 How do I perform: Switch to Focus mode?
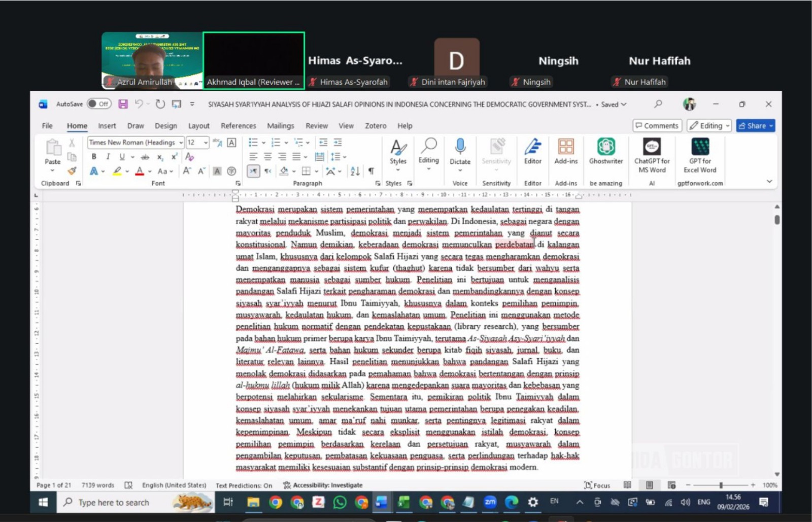(x=597, y=485)
